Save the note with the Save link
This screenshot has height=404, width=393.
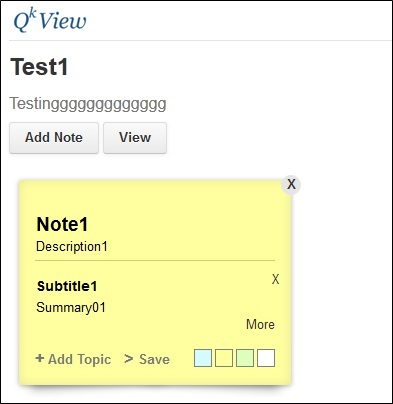(154, 359)
